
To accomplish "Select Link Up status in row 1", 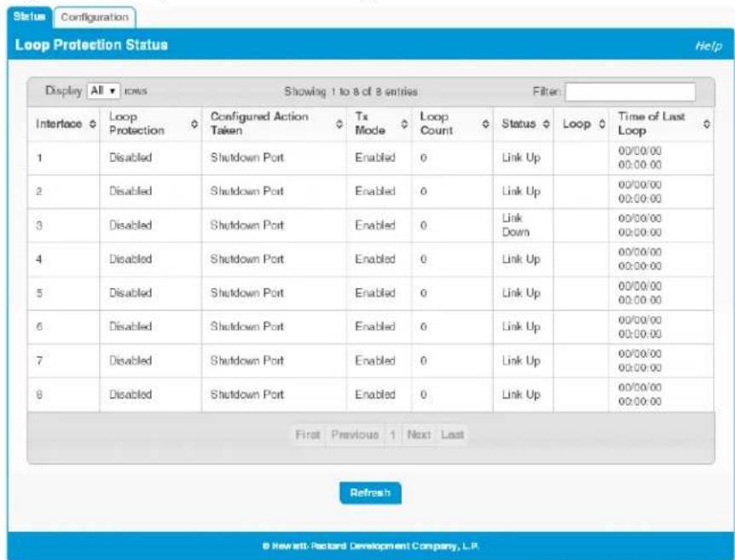I will pos(521,158).
